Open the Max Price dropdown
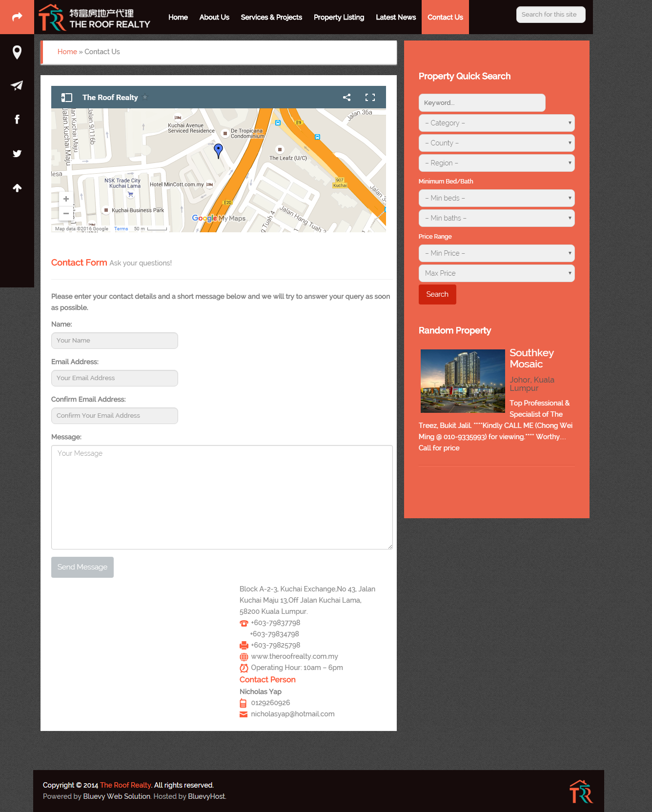652x812 pixels. pyautogui.click(x=496, y=273)
